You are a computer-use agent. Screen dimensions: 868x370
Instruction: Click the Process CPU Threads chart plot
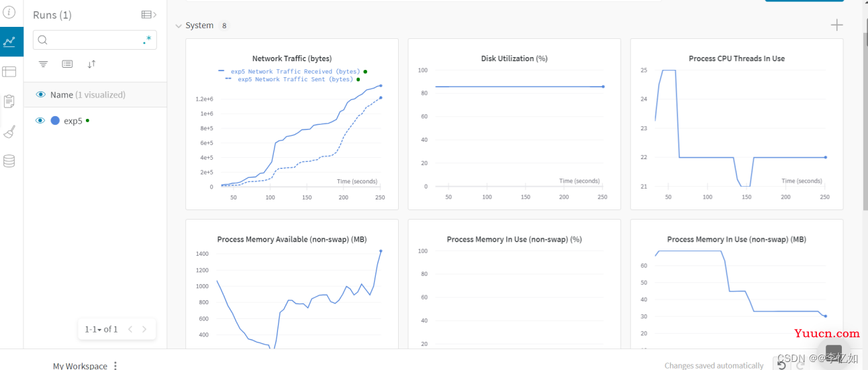coord(739,128)
